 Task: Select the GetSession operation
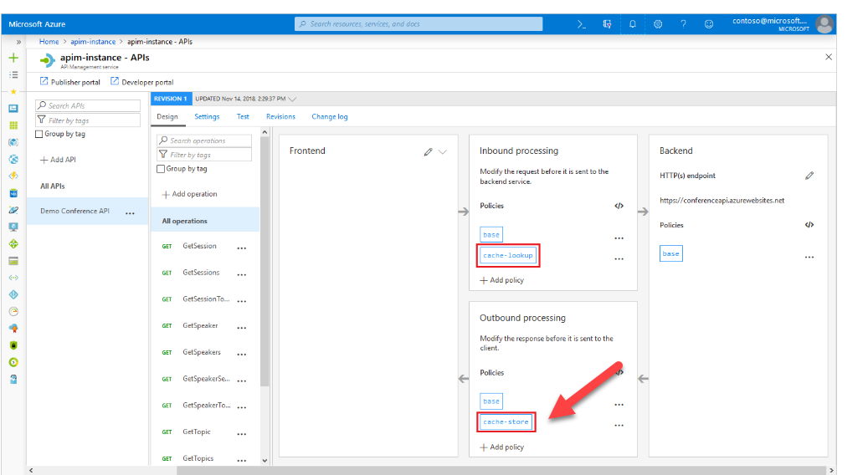click(x=199, y=246)
